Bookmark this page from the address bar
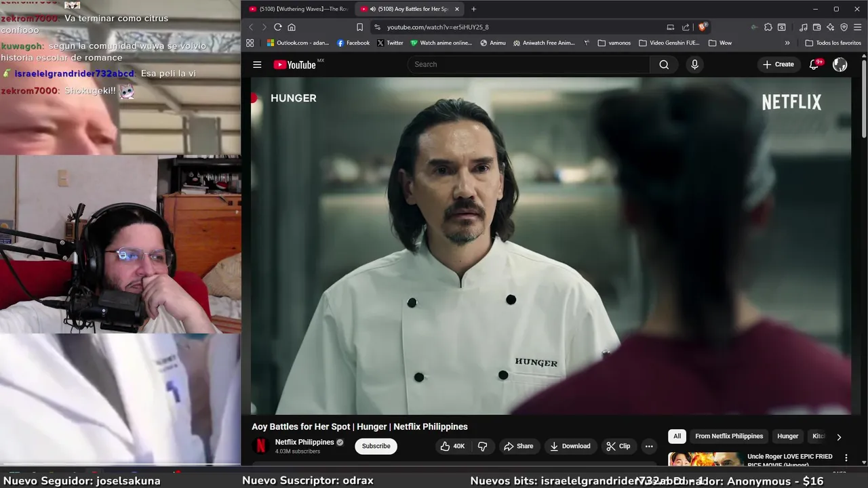 point(359,27)
